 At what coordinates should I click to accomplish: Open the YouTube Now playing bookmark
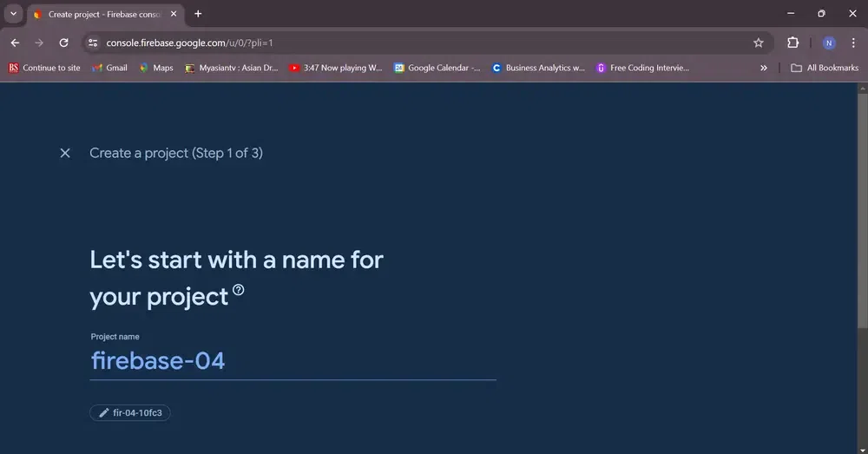click(x=335, y=68)
